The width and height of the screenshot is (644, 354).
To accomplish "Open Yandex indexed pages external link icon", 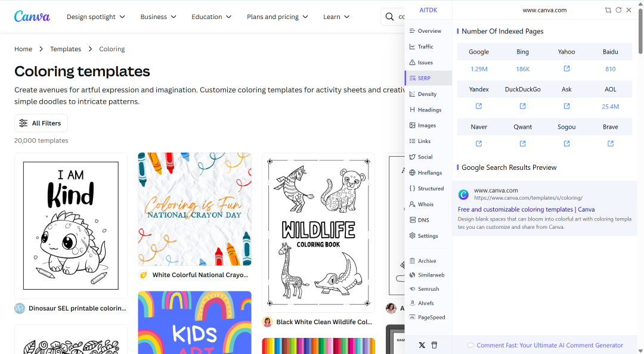I will point(479,106).
